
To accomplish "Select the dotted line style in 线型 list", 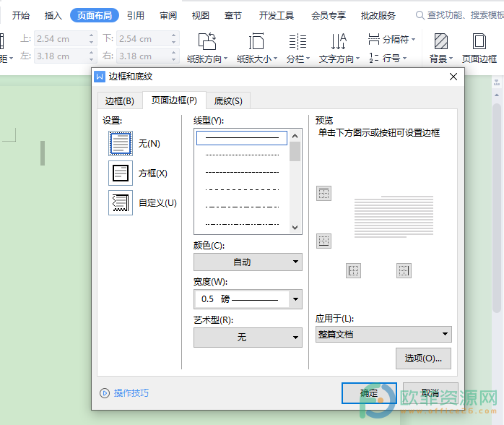I will click(x=242, y=155).
